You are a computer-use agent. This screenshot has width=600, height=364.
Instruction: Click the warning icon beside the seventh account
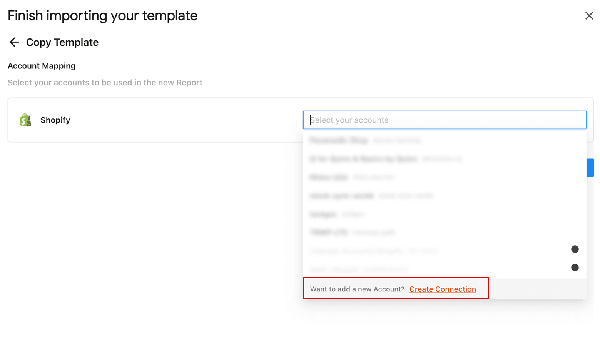click(575, 249)
